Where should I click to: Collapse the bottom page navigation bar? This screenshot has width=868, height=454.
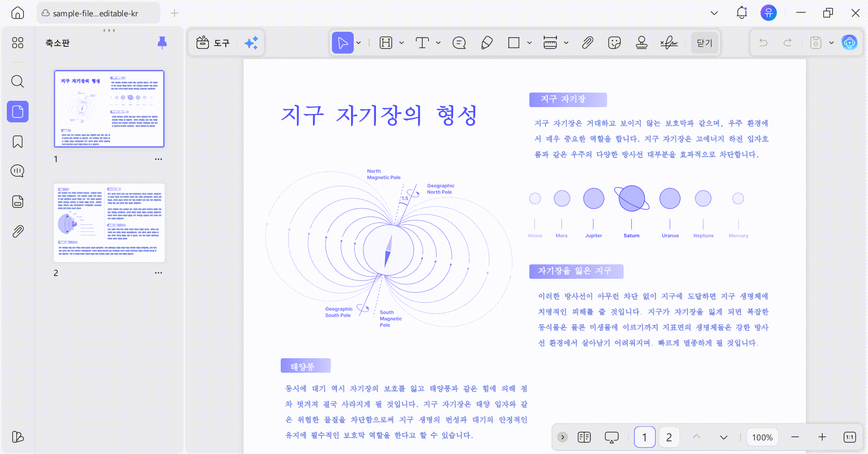(562, 437)
